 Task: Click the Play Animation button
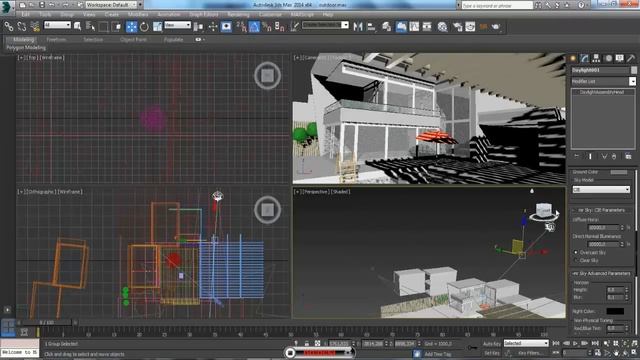(576, 344)
